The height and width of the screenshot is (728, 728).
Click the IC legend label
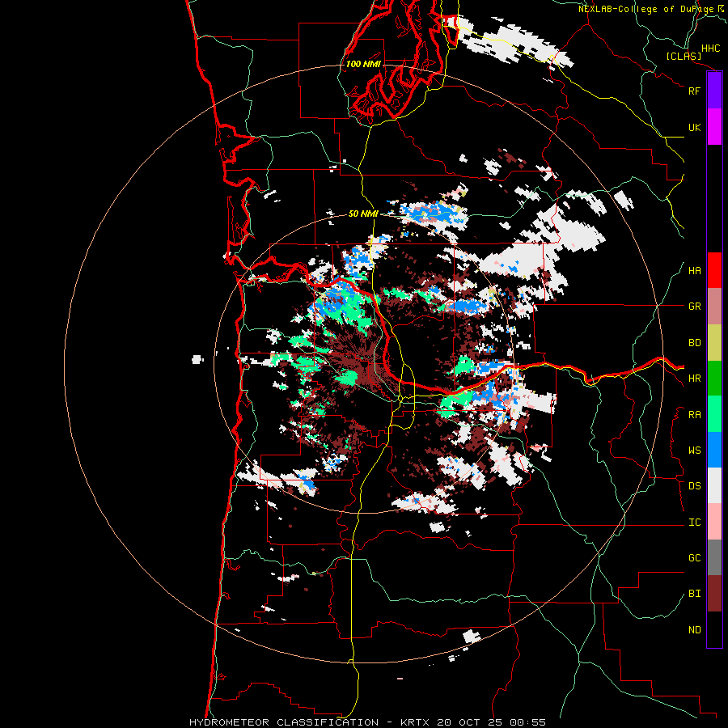(694, 523)
